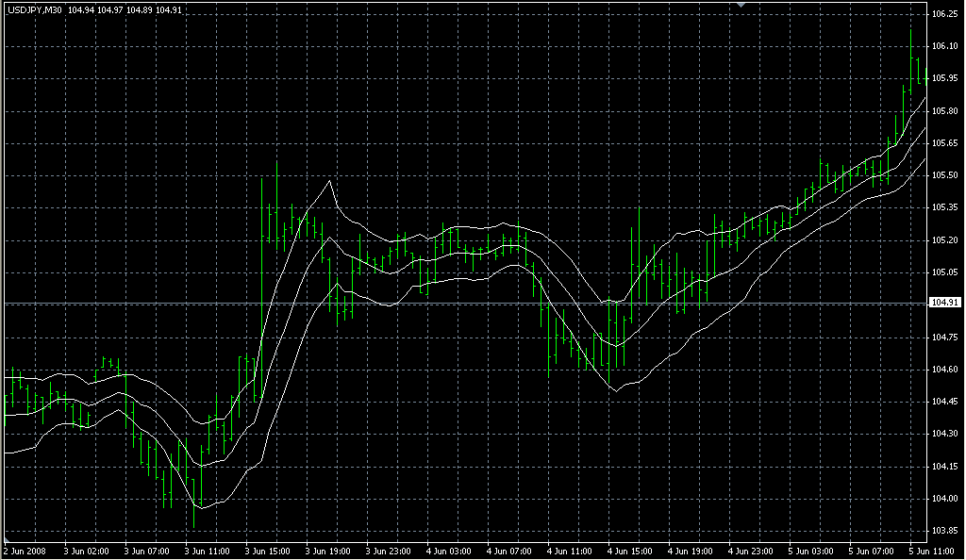Image resolution: width=966 pixels, height=560 pixels.
Task: Select the 2 Jun 2008 date label
Action: pyautogui.click(x=25, y=550)
